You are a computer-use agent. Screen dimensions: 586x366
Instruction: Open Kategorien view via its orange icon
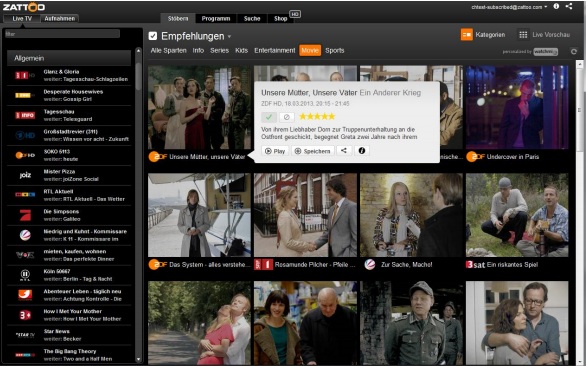[467, 35]
